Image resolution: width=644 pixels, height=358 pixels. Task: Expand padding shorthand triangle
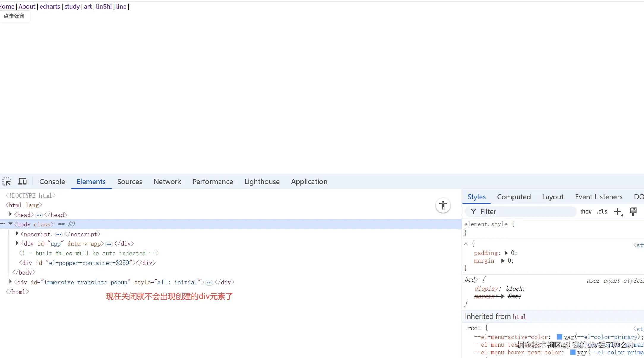[506, 253]
